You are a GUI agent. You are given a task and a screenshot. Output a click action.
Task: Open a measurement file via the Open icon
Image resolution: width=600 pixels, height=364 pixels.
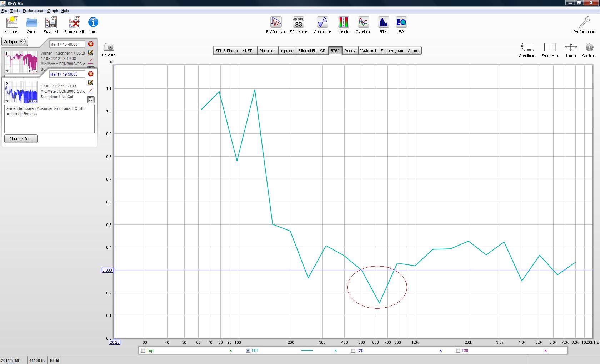[31, 25]
